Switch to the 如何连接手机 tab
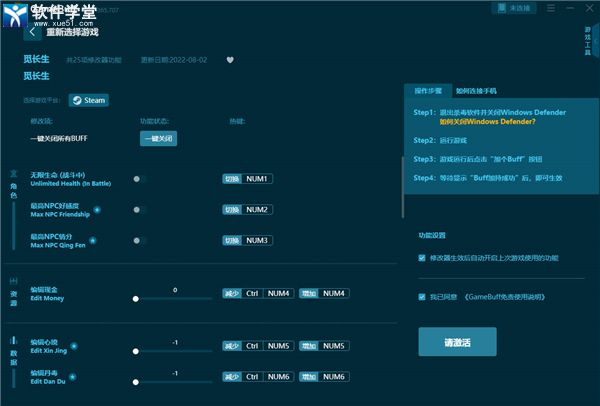This screenshot has height=406, width=600. [476, 90]
